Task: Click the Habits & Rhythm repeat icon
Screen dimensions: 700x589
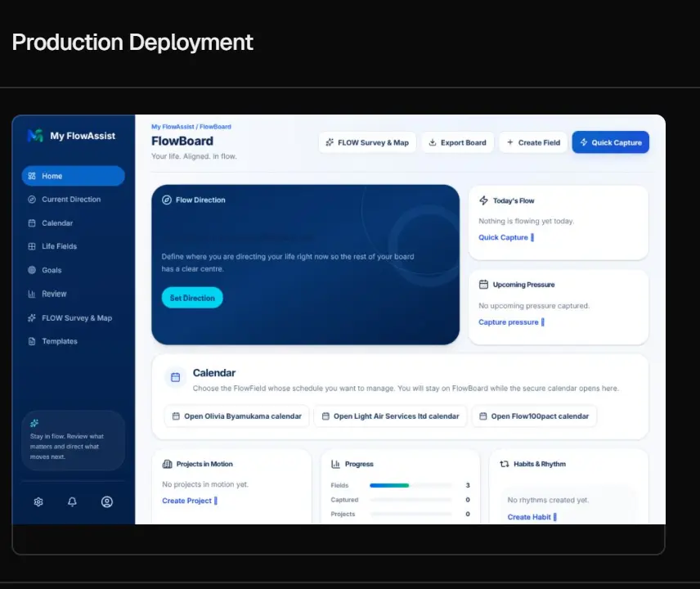Action: [505, 464]
